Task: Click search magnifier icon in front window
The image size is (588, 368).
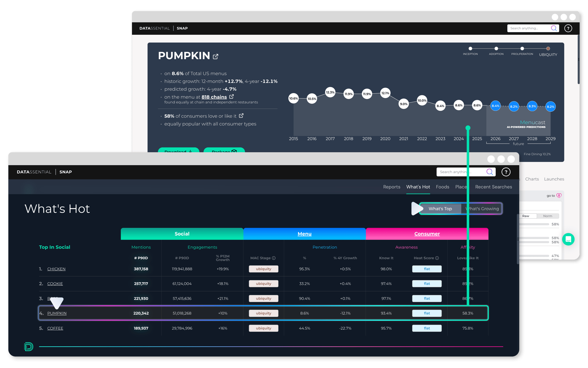Action: tap(490, 172)
